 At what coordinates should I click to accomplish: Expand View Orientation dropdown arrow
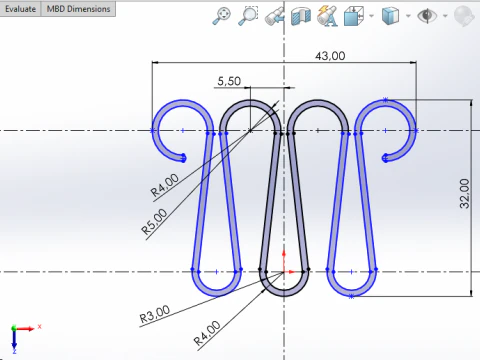coord(371,16)
